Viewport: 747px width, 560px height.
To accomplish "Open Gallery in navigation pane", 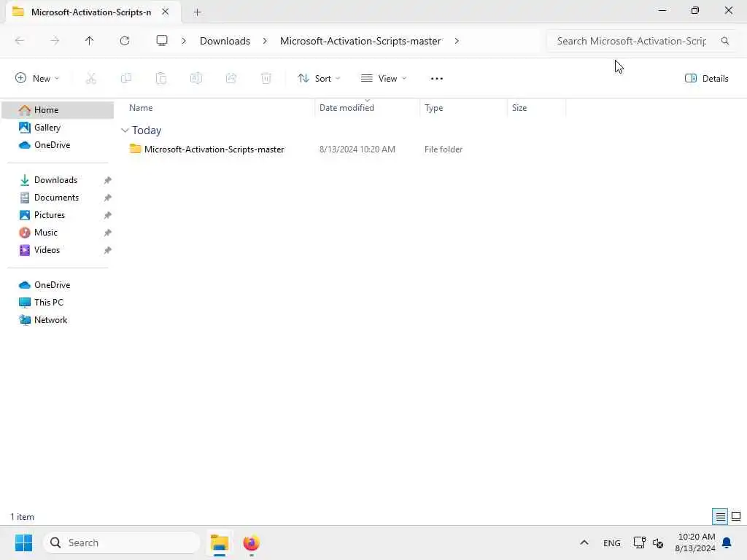I will click(x=47, y=127).
